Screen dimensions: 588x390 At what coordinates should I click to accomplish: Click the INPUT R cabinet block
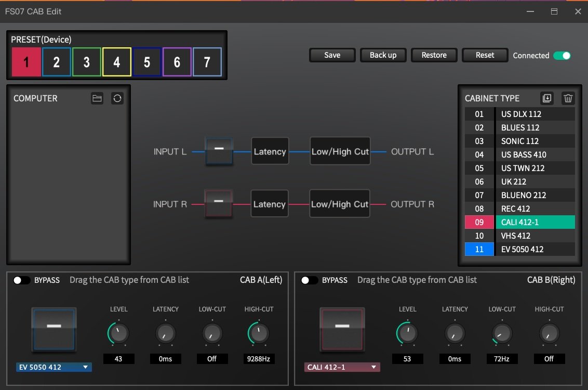pos(219,204)
